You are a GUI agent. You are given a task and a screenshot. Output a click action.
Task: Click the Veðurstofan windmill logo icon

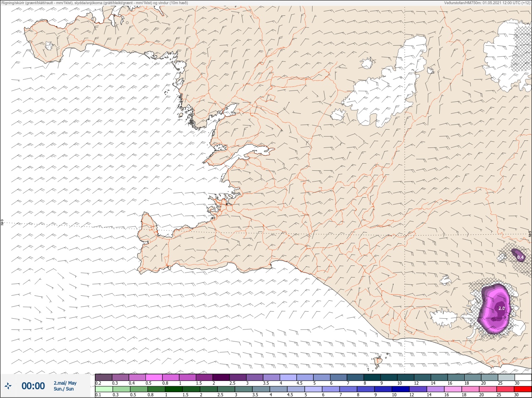point(8,386)
